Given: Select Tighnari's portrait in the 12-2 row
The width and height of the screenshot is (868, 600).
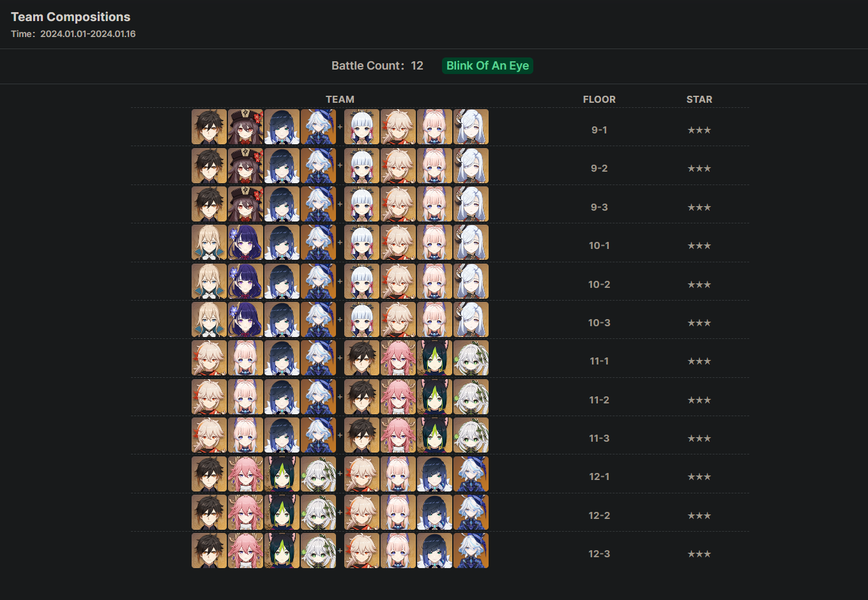Looking at the screenshot, I should [282, 513].
